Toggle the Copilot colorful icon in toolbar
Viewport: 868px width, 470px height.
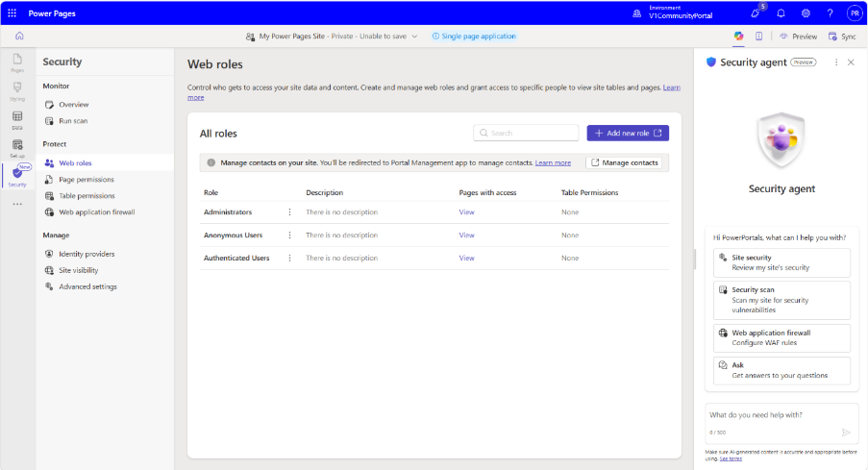tap(738, 36)
